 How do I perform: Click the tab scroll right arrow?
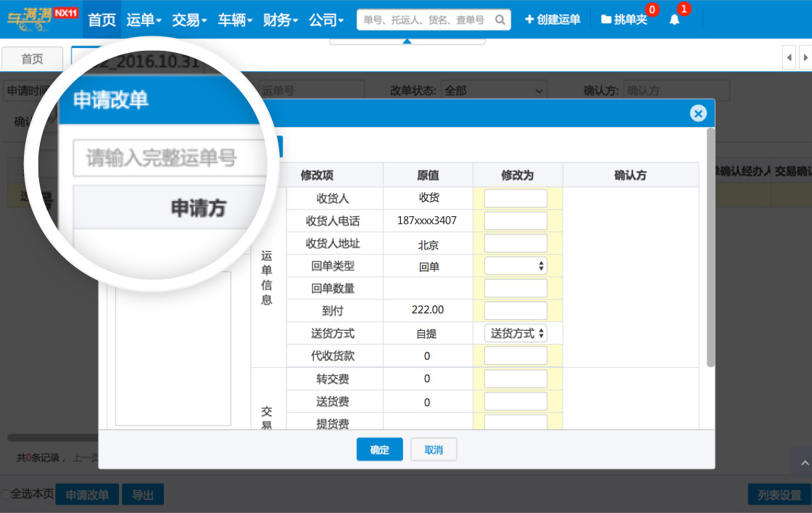(x=805, y=57)
